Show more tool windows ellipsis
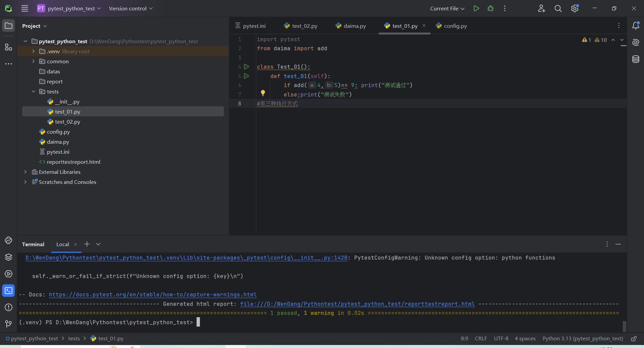644x348 pixels. 9,64
